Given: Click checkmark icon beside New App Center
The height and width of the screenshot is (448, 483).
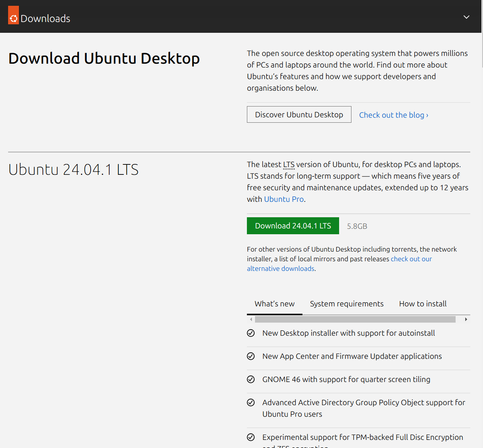Looking at the screenshot, I should [x=251, y=356].
